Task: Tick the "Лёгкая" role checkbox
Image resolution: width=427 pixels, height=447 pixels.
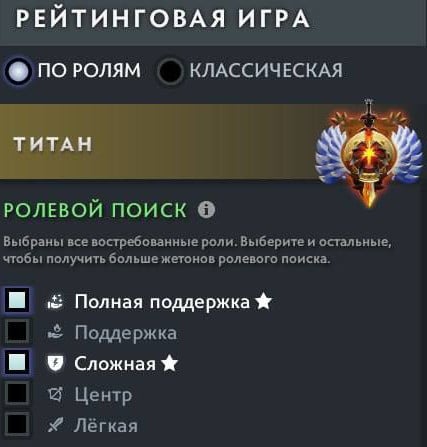Action: point(17,424)
